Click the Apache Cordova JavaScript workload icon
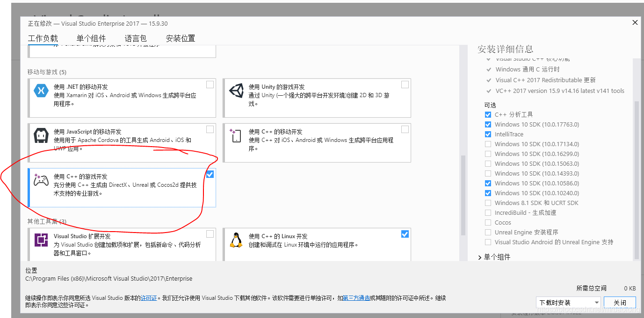This screenshot has height=318, width=644. [x=42, y=135]
